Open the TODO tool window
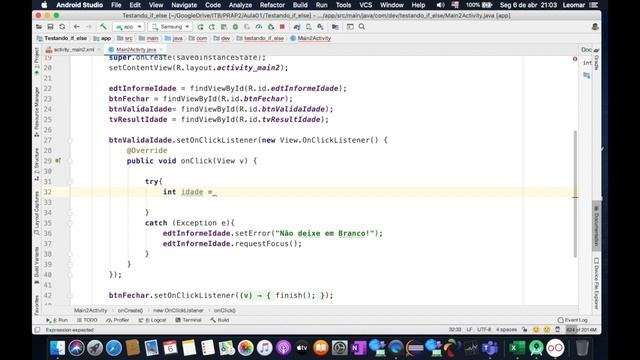 click(87, 320)
